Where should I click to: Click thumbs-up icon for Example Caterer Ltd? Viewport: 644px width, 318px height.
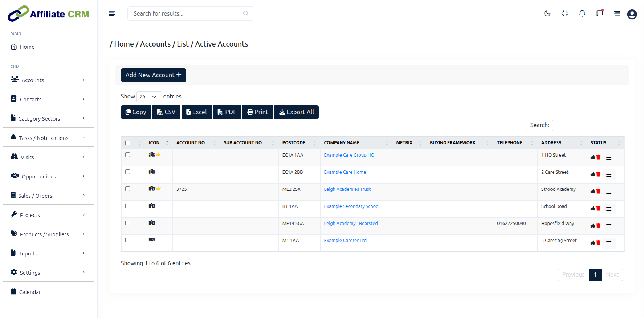593,243
